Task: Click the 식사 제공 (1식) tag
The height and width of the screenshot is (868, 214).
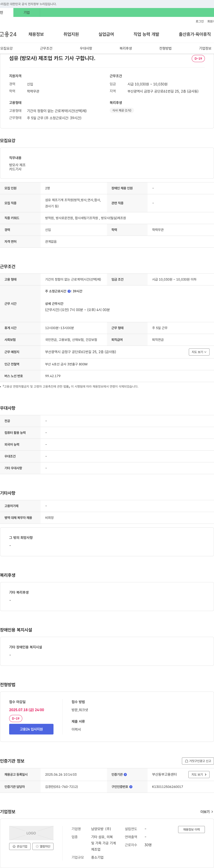Action: [122, 110]
